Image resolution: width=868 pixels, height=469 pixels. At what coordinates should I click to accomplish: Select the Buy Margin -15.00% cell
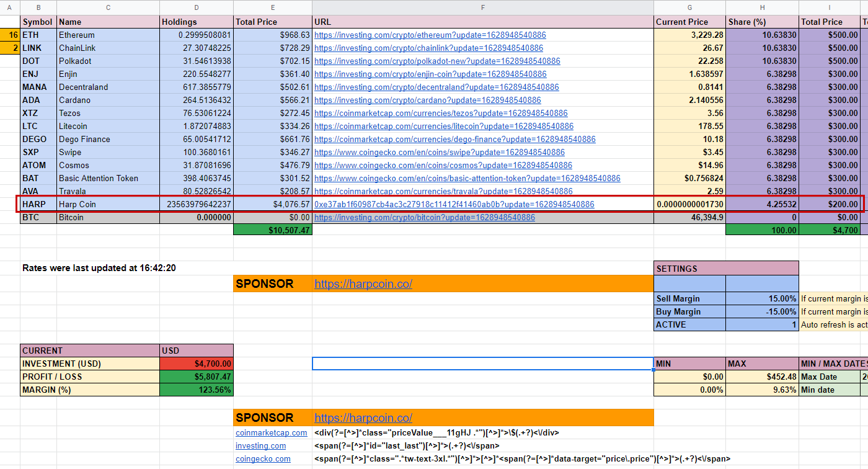[763, 312]
